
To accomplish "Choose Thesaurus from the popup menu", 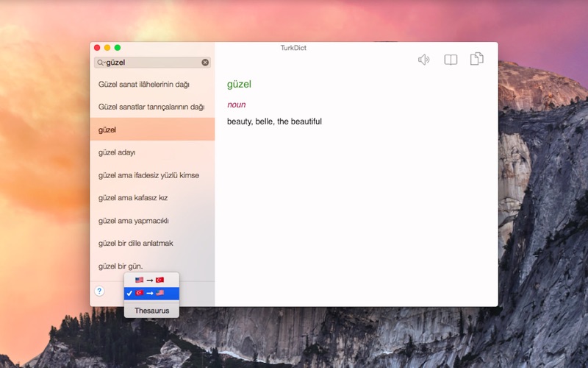I will point(151,311).
